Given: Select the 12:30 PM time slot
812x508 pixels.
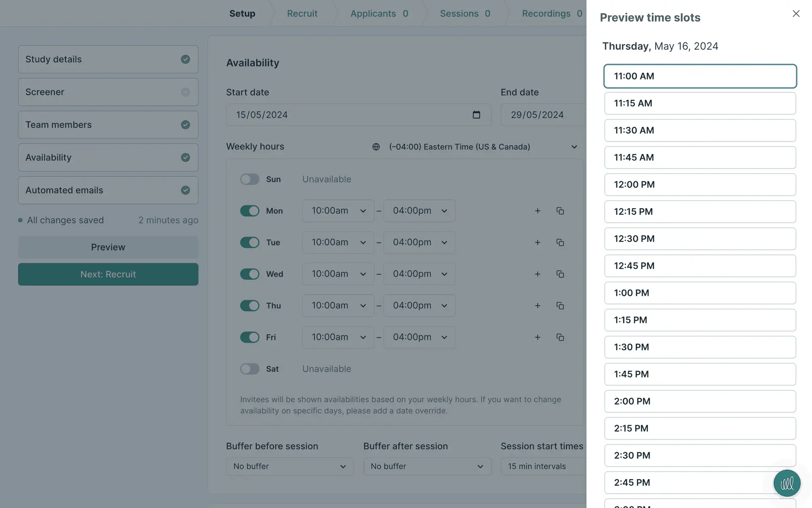Looking at the screenshot, I should tap(700, 239).
